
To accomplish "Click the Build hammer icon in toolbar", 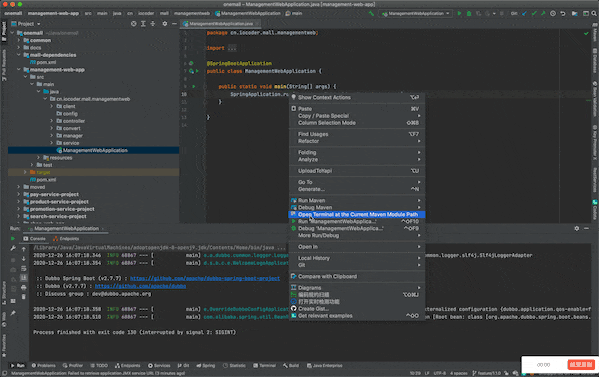I will coord(371,13).
